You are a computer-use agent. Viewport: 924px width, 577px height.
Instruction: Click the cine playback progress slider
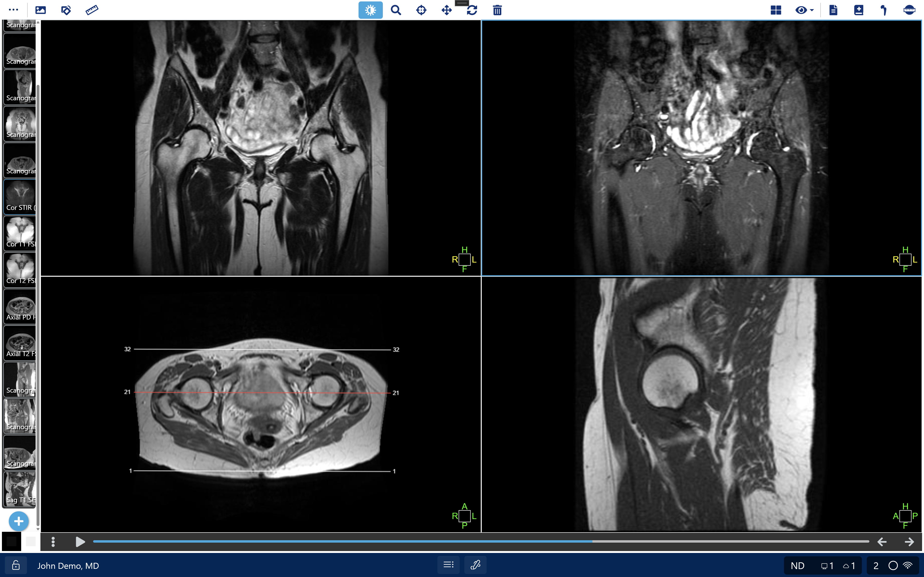tap(481, 541)
